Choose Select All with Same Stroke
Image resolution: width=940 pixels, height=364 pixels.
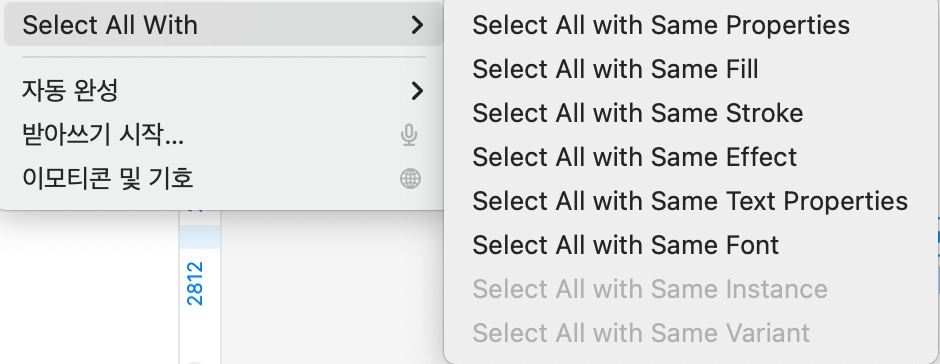point(637,113)
